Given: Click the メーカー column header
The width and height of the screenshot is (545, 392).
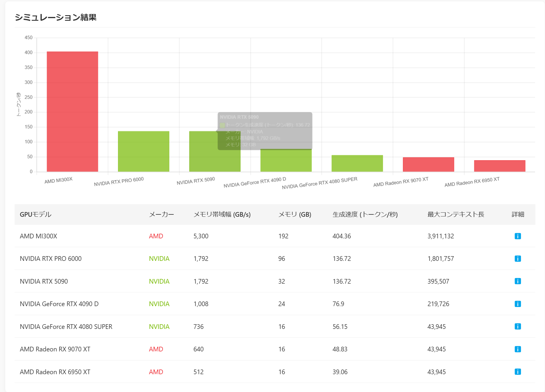Looking at the screenshot, I should [161, 214].
